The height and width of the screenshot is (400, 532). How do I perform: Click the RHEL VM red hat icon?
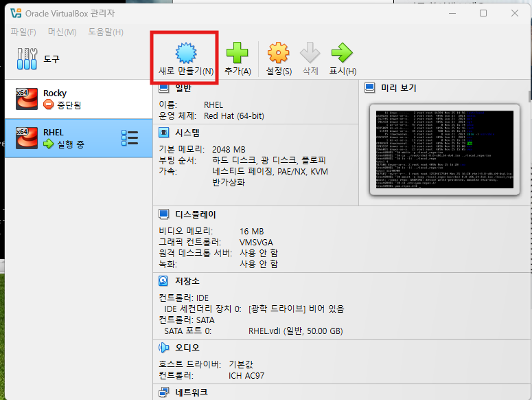click(x=27, y=138)
